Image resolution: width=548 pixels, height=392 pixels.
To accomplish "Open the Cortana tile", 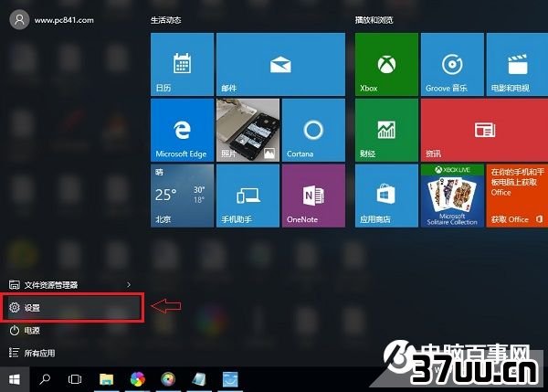I will (x=313, y=130).
